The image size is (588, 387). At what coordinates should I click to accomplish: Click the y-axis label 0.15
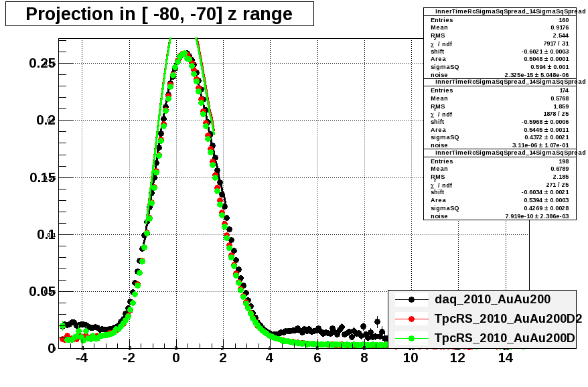[42, 177]
